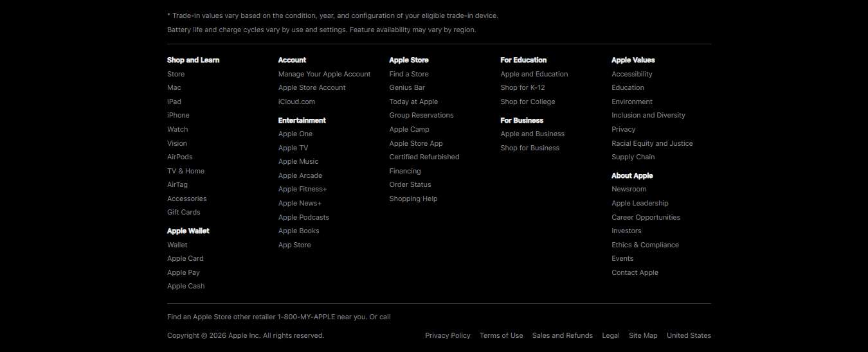Open the AirPods link
This screenshot has height=352, width=868.
click(179, 157)
